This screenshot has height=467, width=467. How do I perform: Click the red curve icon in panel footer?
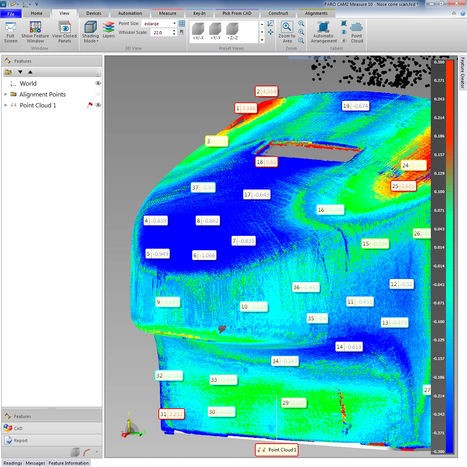point(87,452)
